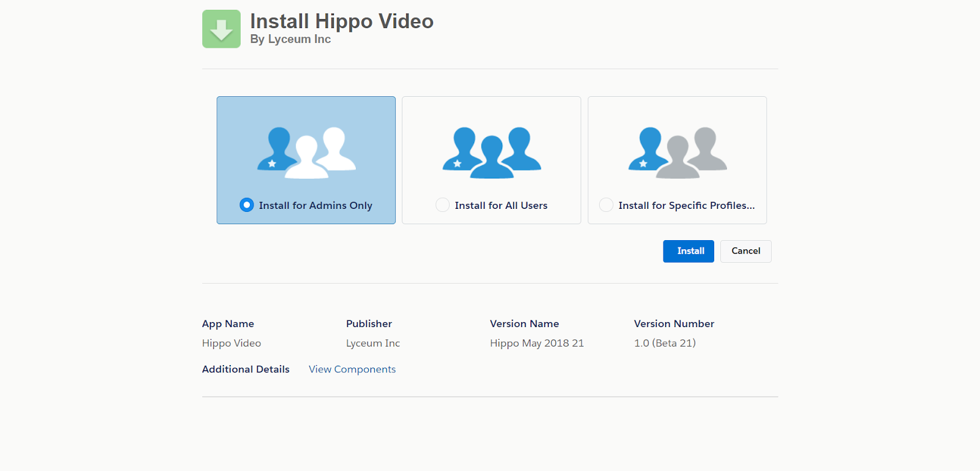Select the Install for All Users radio button
The height and width of the screenshot is (471, 980).
tap(442, 205)
